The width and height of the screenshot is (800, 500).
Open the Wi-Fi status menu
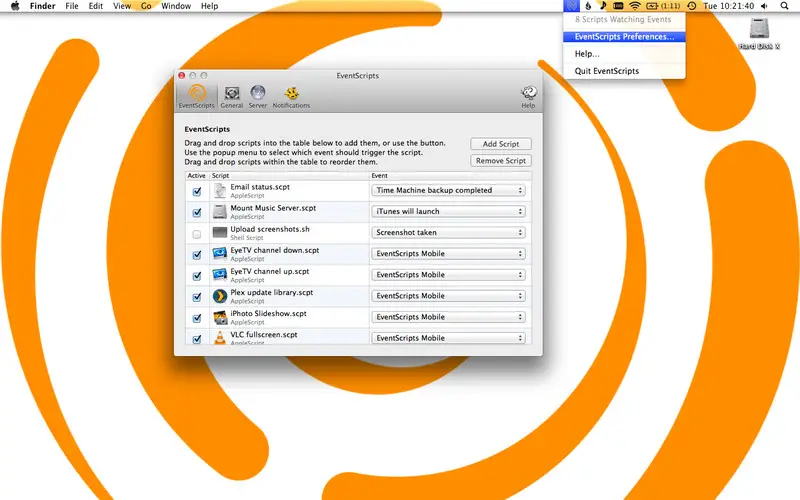click(635, 6)
